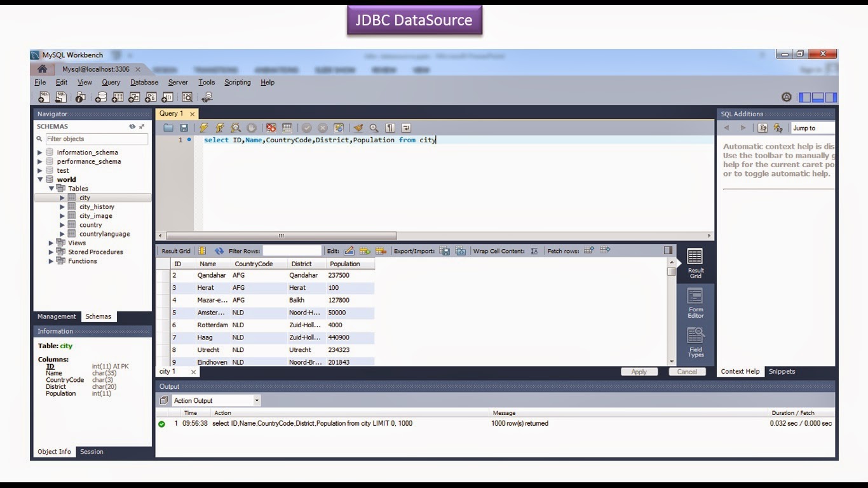This screenshot has height=488, width=868.
Task: Execute the query with the lightning bolt icon
Action: pyautogui.click(x=203, y=126)
